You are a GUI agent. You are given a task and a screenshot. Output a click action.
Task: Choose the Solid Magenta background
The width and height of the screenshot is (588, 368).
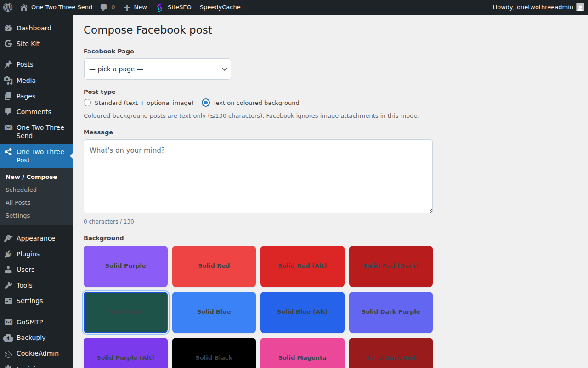click(302, 353)
